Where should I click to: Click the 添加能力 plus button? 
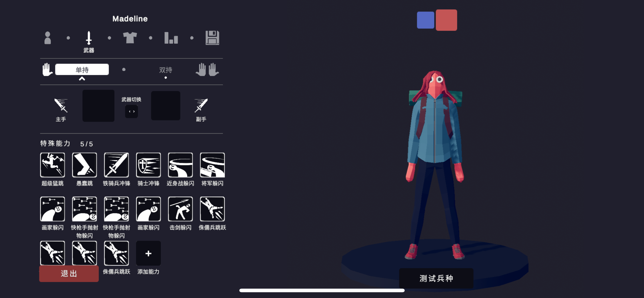tap(149, 253)
